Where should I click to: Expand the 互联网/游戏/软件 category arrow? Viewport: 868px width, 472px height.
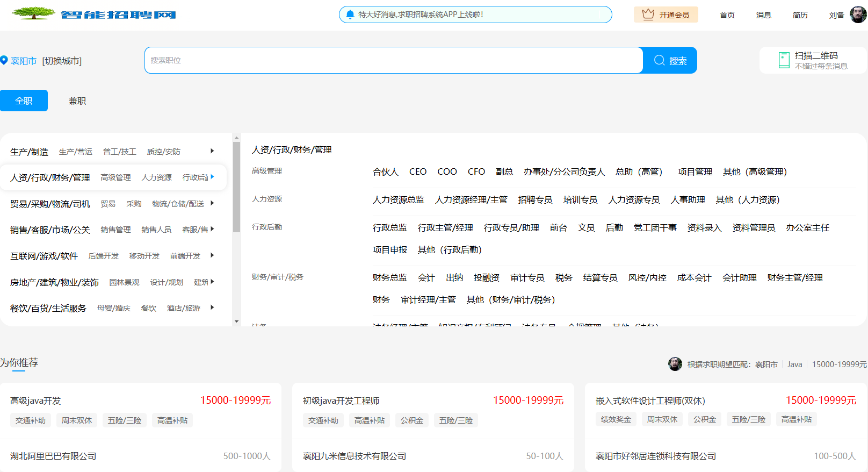212,255
